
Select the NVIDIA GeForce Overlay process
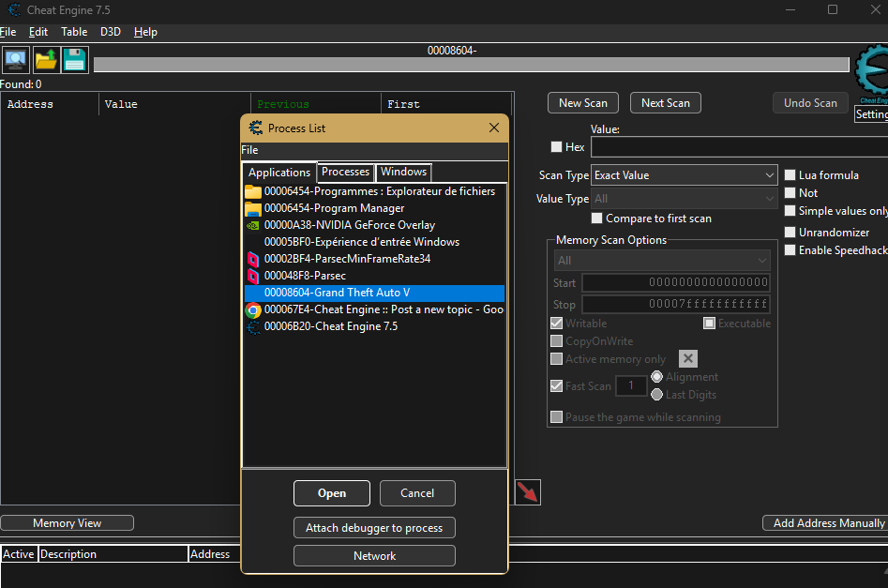pyautogui.click(x=349, y=225)
